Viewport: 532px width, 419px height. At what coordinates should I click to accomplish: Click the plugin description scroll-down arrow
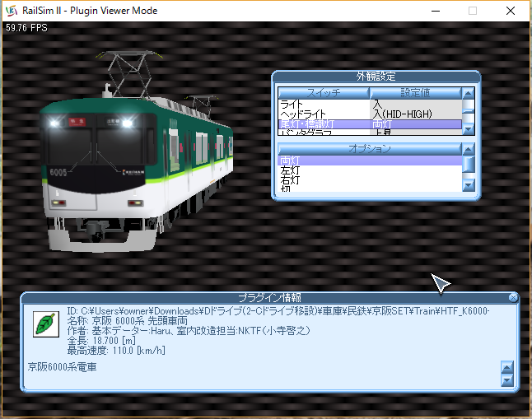click(x=507, y=380)
